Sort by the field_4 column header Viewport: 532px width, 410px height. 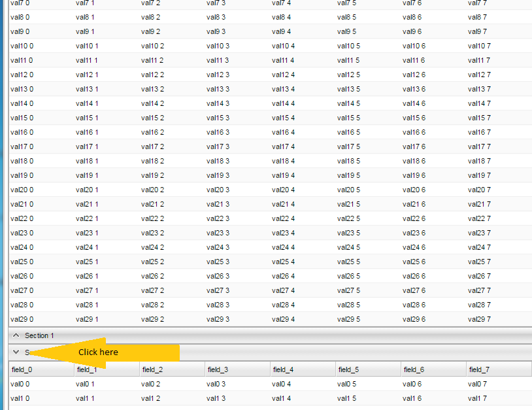283,369
